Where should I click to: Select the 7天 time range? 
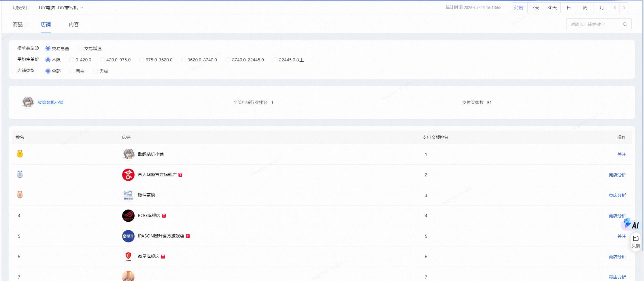(x=536, y=8)
